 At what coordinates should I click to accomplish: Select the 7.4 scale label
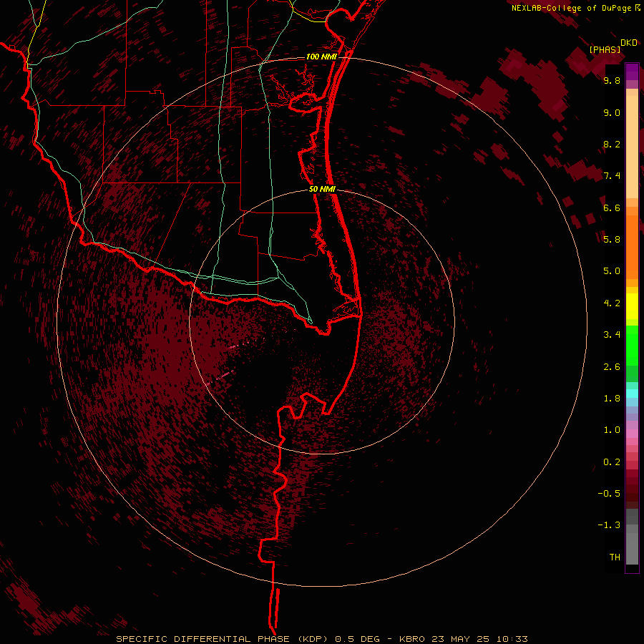(612, 176)
